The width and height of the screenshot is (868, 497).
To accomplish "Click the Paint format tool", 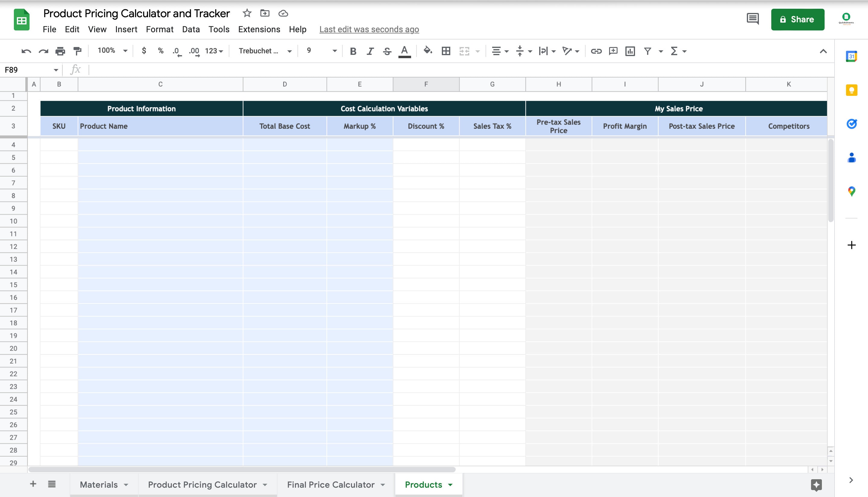I will click(x=77, y=51).
